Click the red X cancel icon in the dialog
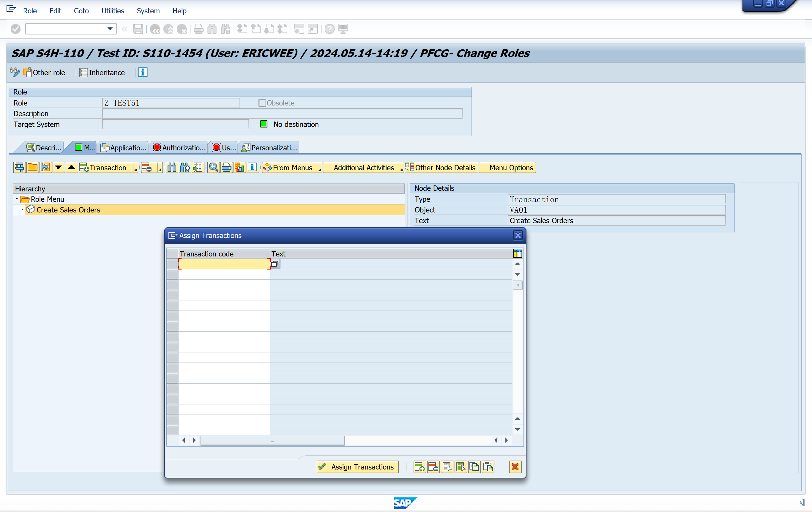 [515, 467]
